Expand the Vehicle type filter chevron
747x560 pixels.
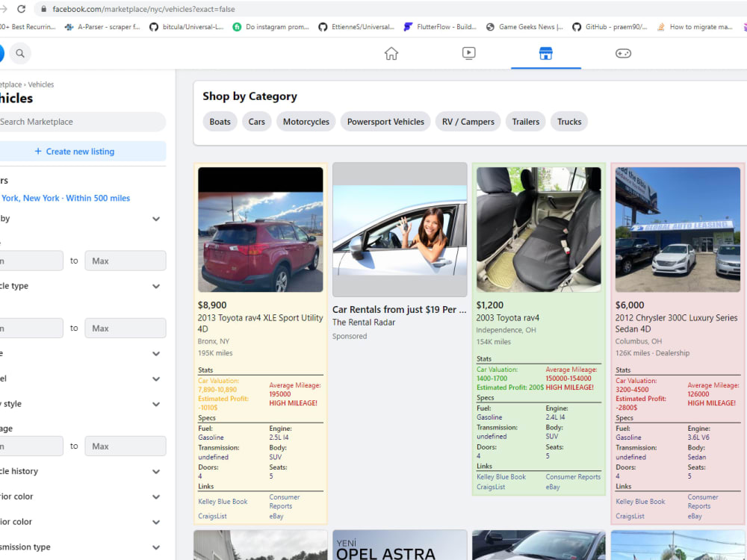(156, 286)
